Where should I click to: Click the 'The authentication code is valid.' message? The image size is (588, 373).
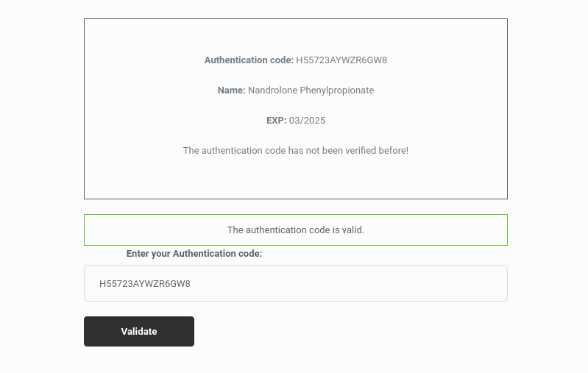point(296,230)
